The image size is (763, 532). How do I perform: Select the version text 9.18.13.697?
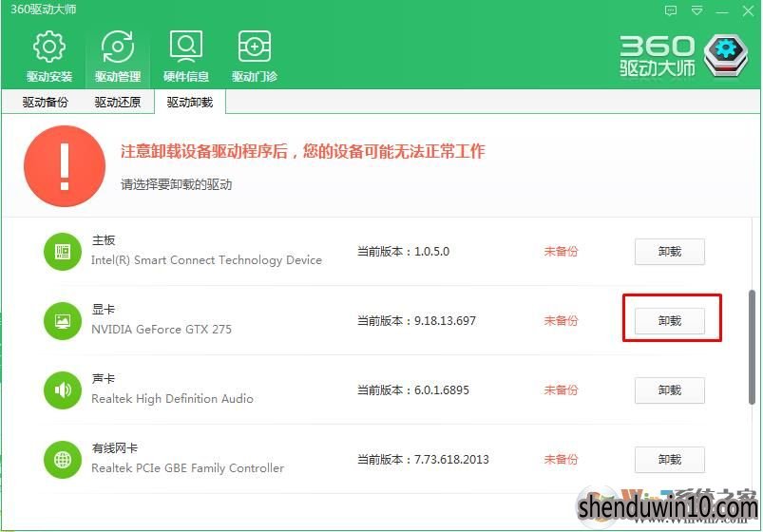point(445,321)
